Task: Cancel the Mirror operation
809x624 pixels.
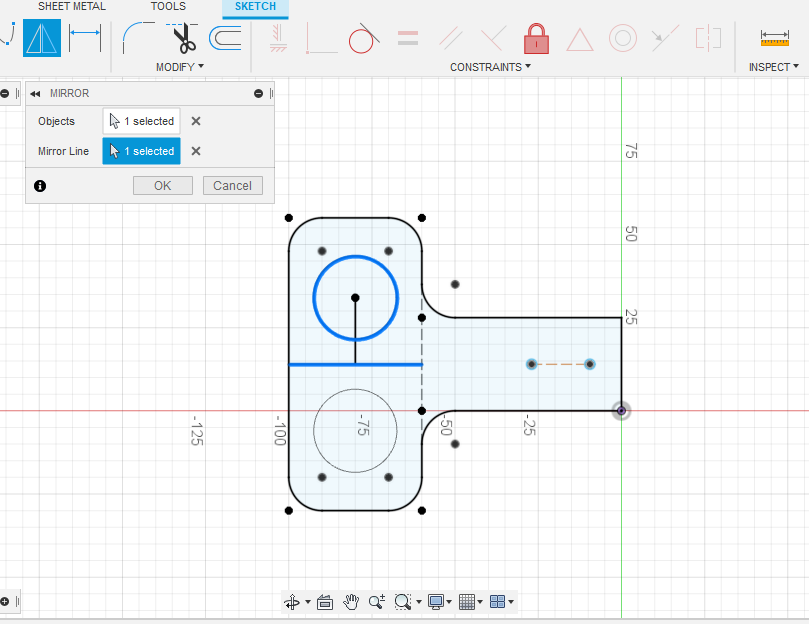Action: [232, 185]
